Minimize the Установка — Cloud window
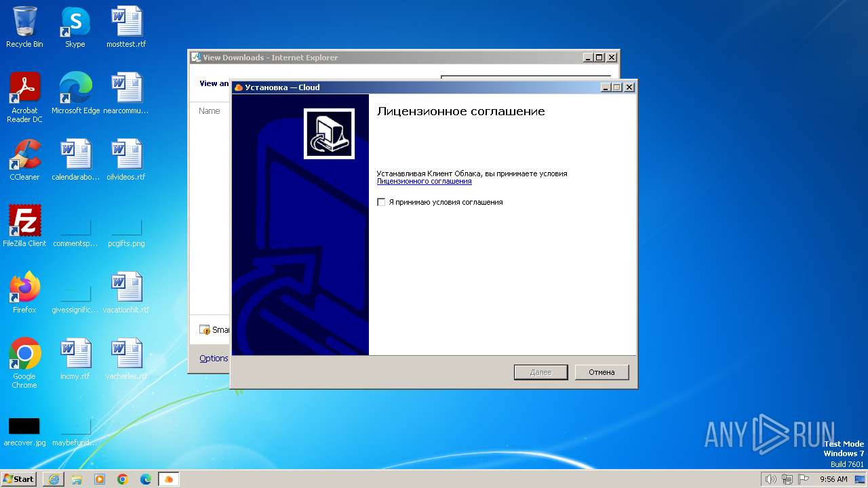This screenshot has height=488, width=868. click(x=605, y=87)
